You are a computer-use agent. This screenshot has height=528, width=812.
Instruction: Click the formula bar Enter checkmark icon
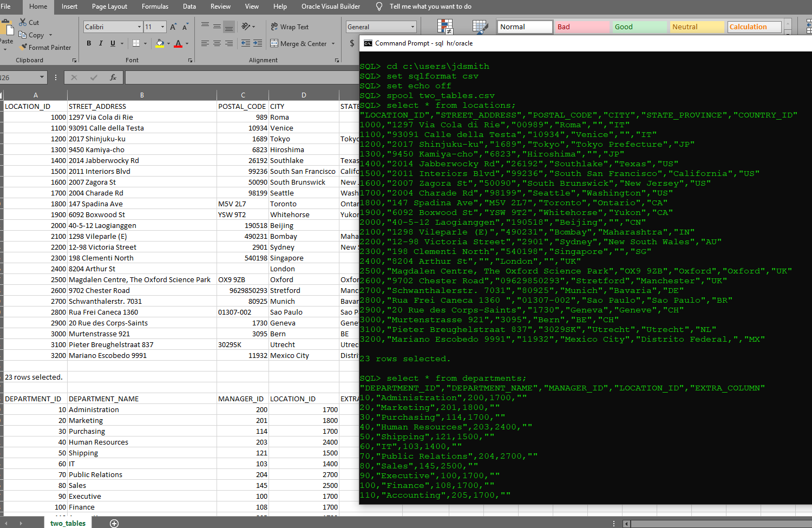coord(94,77)
